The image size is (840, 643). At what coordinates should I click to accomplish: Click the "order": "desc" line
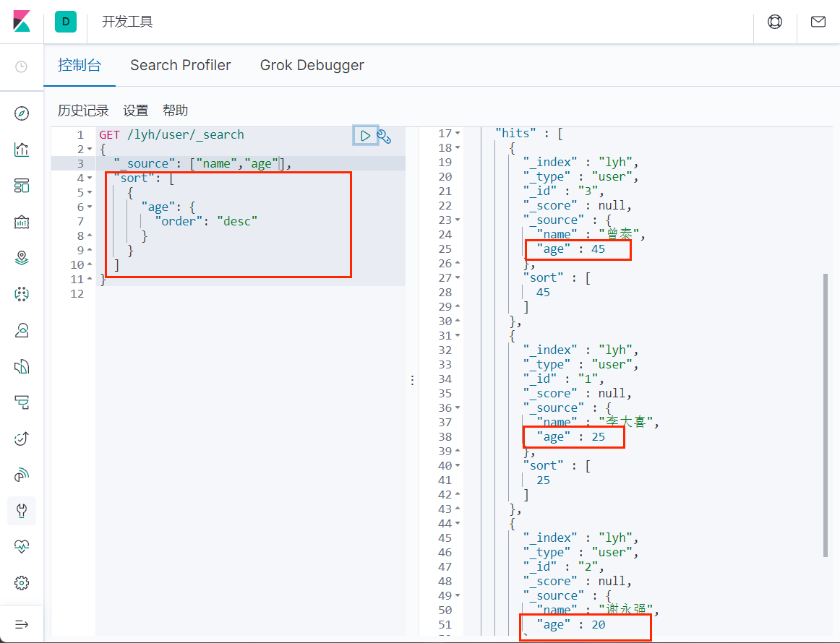click(206, 221)
